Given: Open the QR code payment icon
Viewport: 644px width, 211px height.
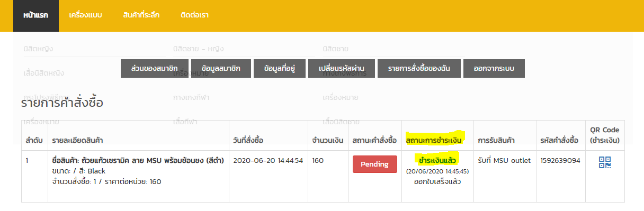Looking at the screenshot, I should [604, 162].
